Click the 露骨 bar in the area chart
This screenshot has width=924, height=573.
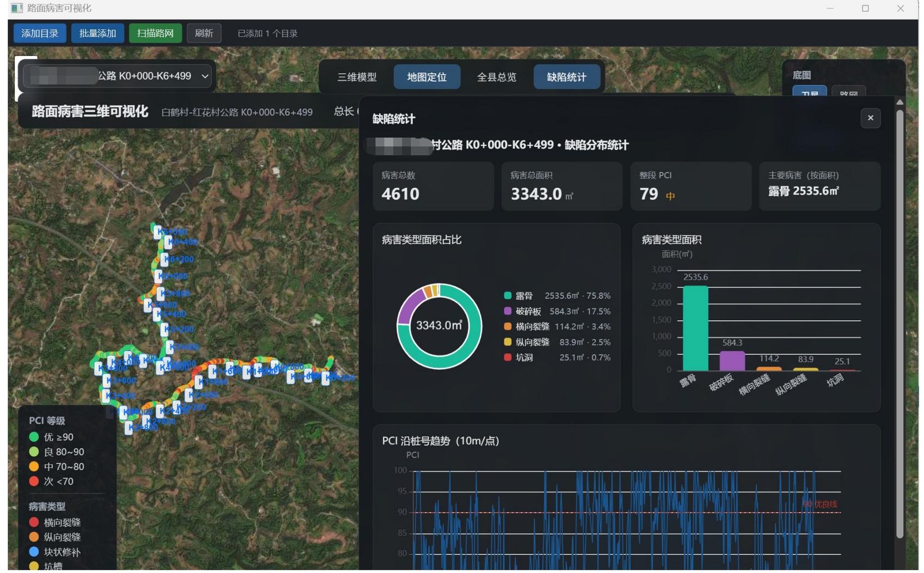tap(695, 328)
